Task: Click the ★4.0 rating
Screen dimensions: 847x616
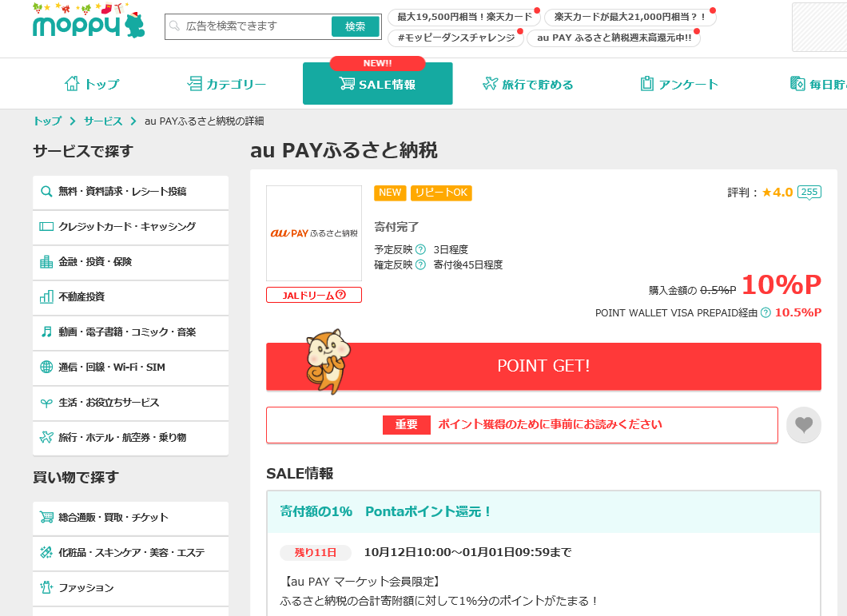Action: tap(777, 193)
